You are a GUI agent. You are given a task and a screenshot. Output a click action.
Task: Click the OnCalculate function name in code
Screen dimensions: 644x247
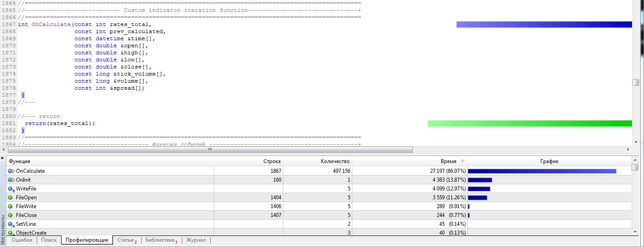tap(51, 24)
